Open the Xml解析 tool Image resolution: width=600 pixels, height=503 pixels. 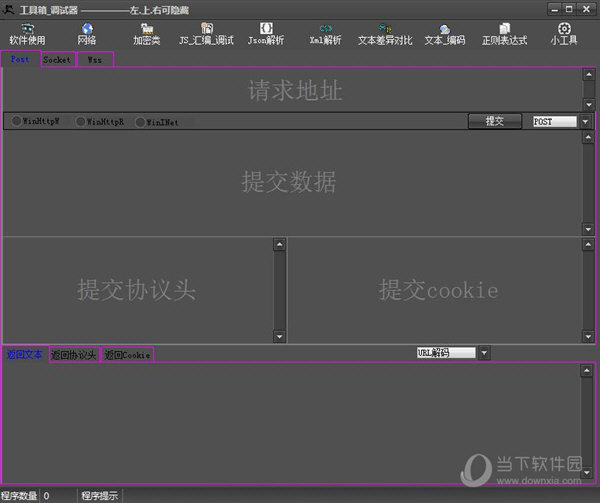click(325, 34)
